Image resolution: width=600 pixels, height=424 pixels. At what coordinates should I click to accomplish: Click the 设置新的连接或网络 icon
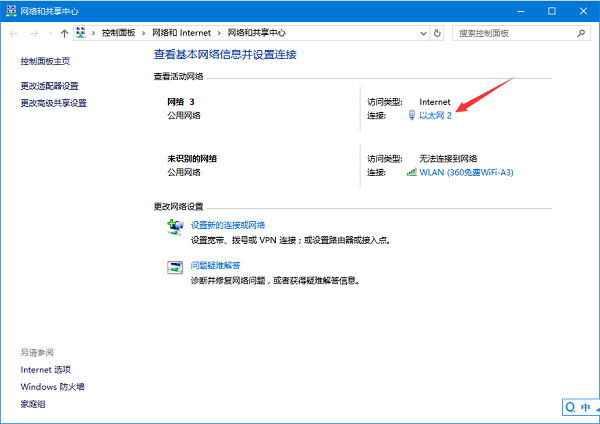click(x=174, y=227)
